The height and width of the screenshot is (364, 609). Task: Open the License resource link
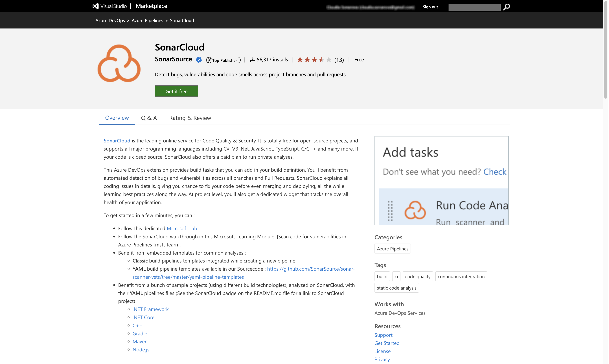click(383, 351)
